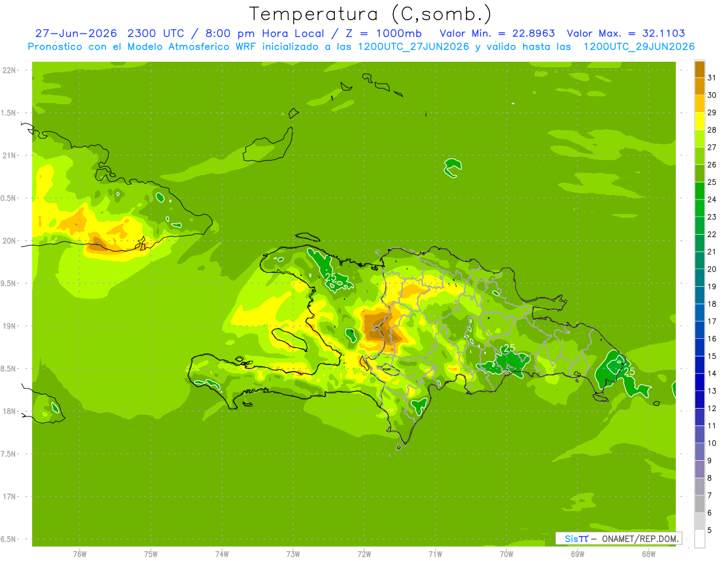Click the color bar label "5"
This screenshot has height=562, width=728.
pos(710,530)
